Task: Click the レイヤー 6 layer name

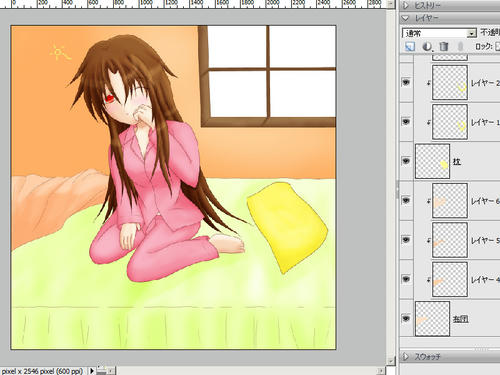Action: coord(485,201)
